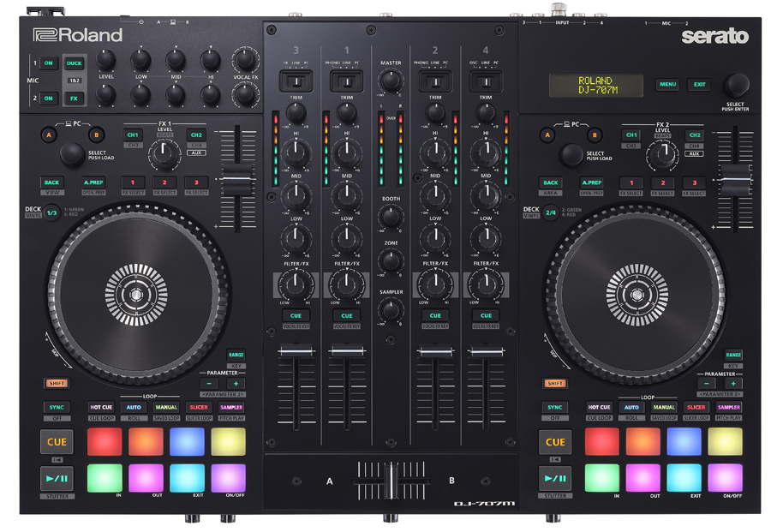Tap the yellow performance pad on right deck
The width and height of the screenshot is (771, 532).
click(x=726, y=441)
